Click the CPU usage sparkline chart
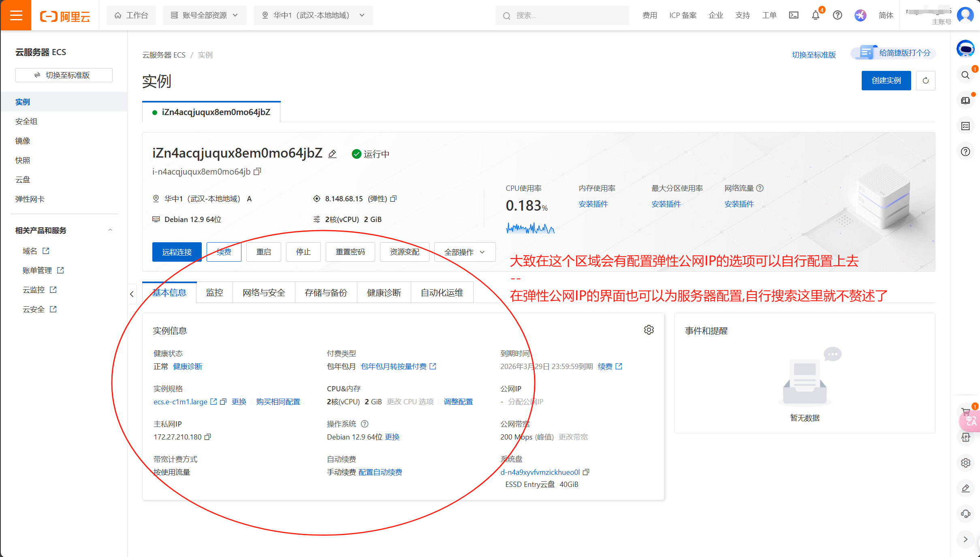The width and height of the screenshot is (980, 557). pos(530,228)
